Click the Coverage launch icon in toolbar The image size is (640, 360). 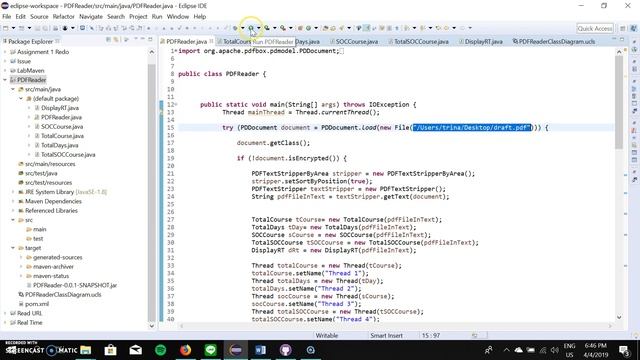[267, 28]
